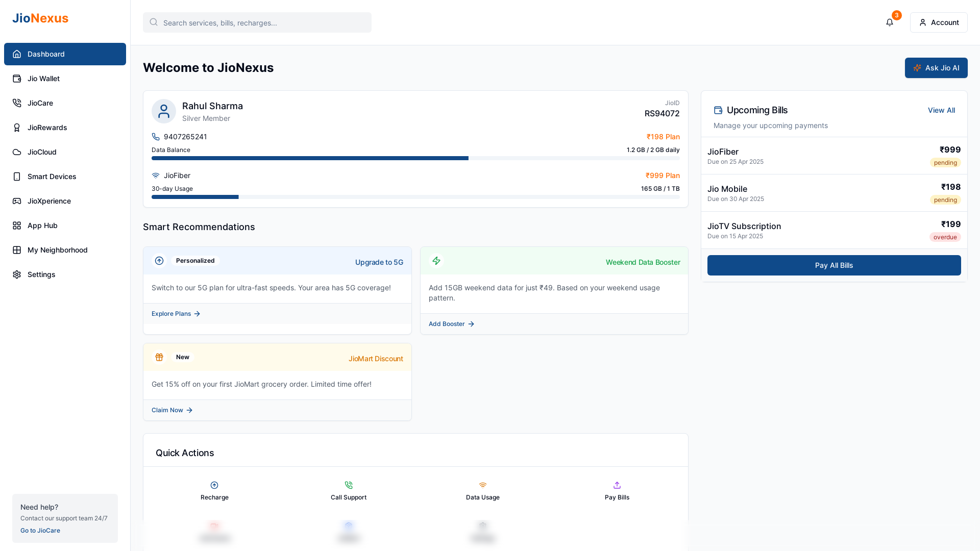
Task: Click the Upgrade to 5G title
Action: (379, 262)
